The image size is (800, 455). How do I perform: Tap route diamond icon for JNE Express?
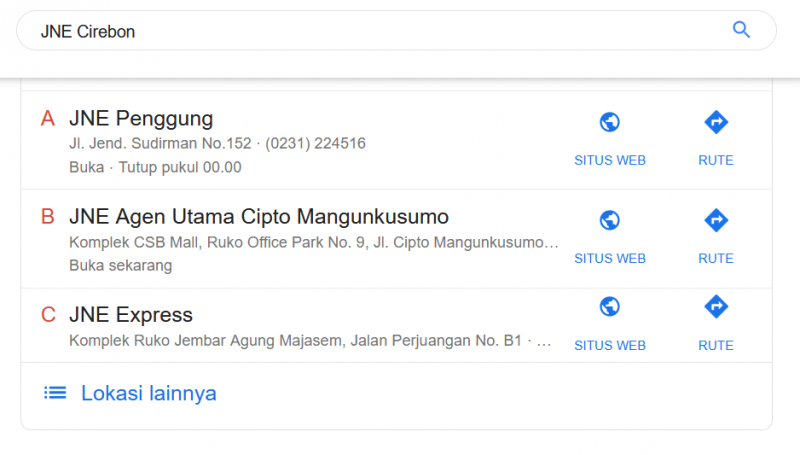[716, 307]
